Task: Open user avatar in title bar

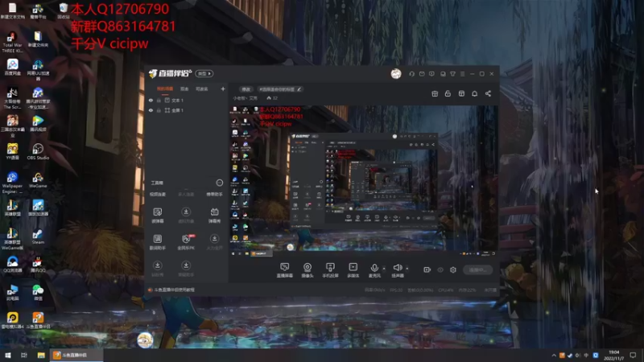Action: coord(396,73)
